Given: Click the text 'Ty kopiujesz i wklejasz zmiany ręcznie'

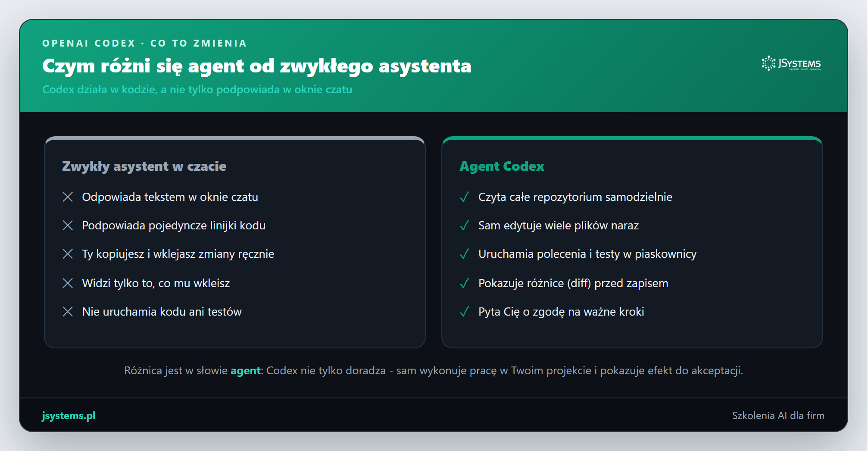Looking at the screenshot, I should (178, 254).
